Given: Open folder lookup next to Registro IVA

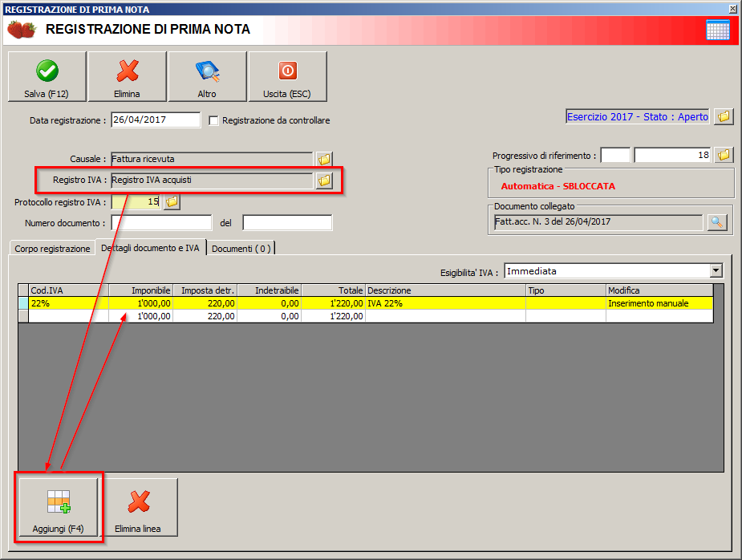Looking at the screenshot, I should pos(324,181).
